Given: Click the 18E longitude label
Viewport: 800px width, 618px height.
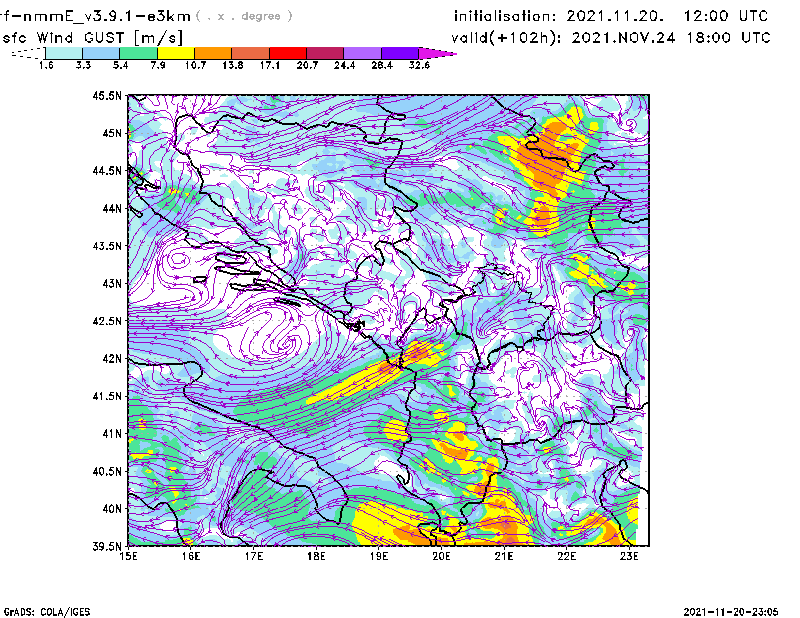Looking at the screenshot, I should 316,556.
